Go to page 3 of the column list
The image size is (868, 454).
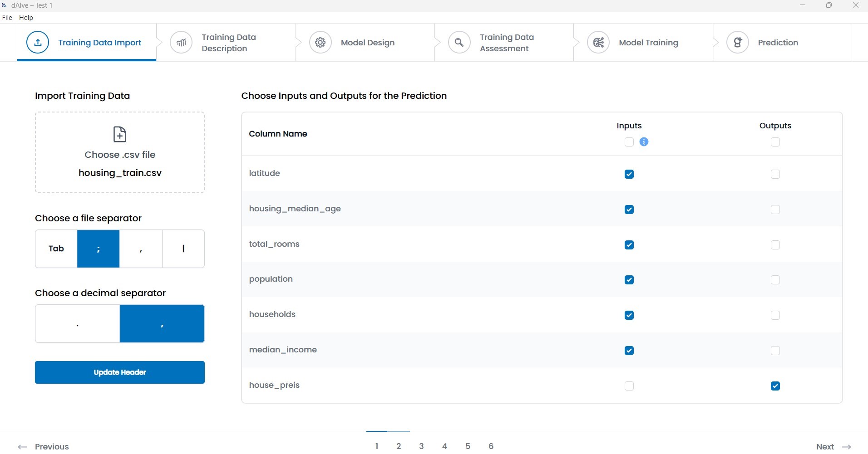[421, 446]
